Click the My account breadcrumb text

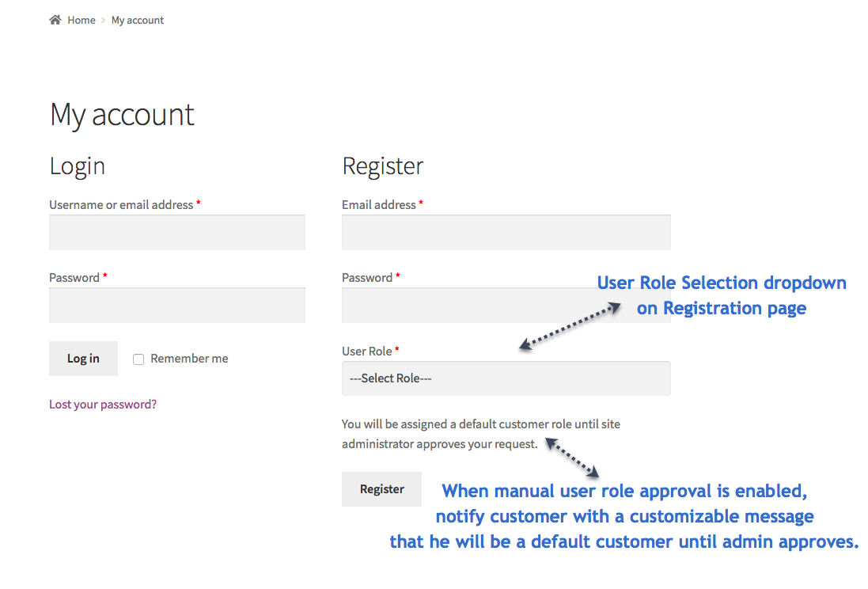point(138,20)
